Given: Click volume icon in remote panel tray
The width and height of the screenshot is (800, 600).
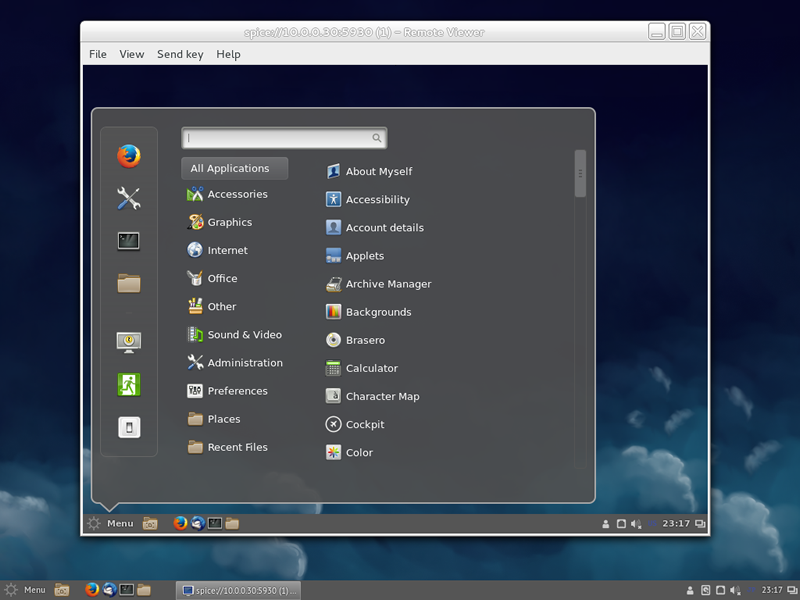Looking at the screenshot, I should (636, 524).
